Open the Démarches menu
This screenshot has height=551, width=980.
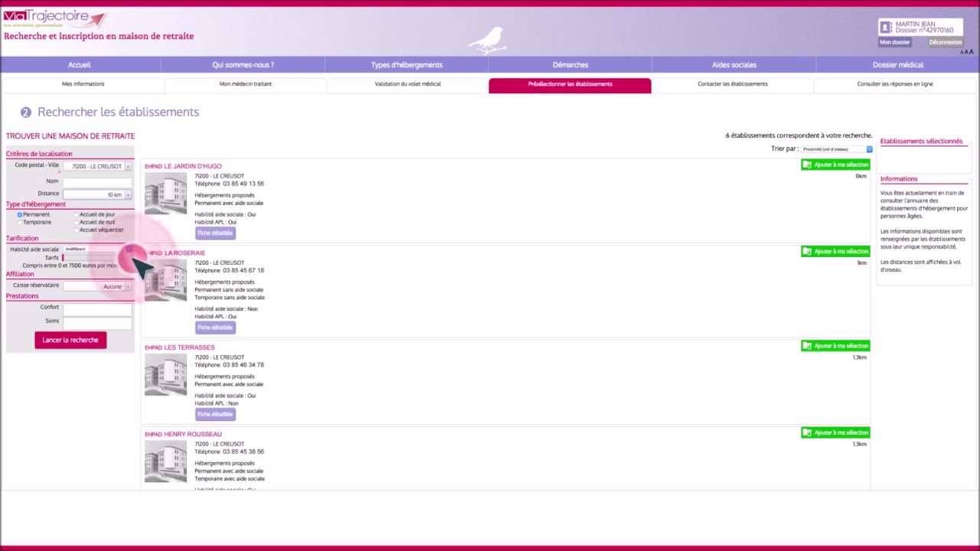[x=570, y=65]
